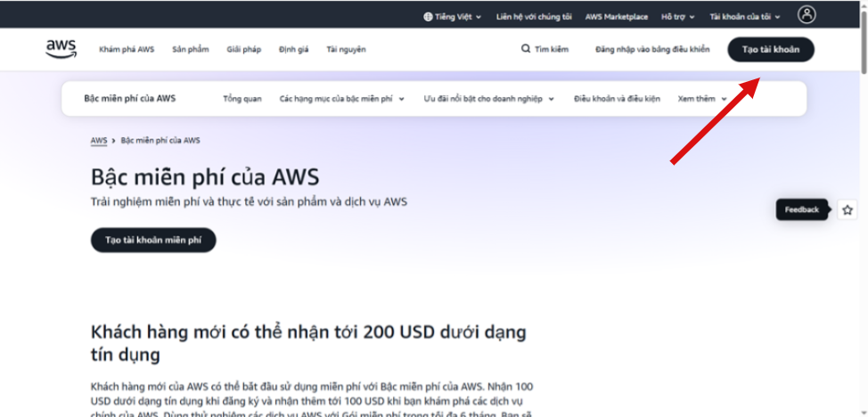Click heading about 200 USD tín dụng
This screenshot has height=417, width=868.
[308, 343]
